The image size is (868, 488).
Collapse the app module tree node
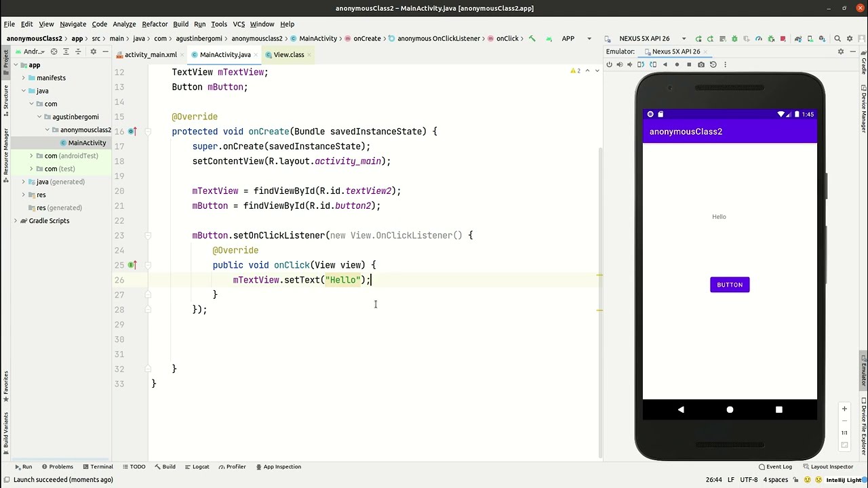16,65
